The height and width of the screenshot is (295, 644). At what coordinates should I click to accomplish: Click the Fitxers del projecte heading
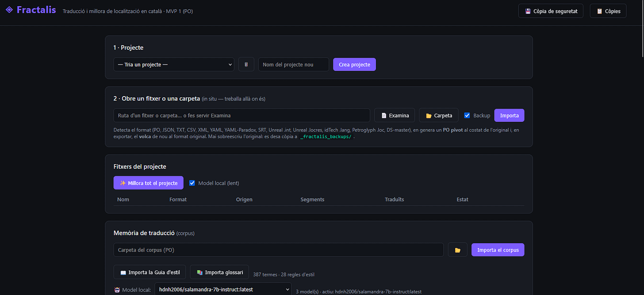[140, 167]
